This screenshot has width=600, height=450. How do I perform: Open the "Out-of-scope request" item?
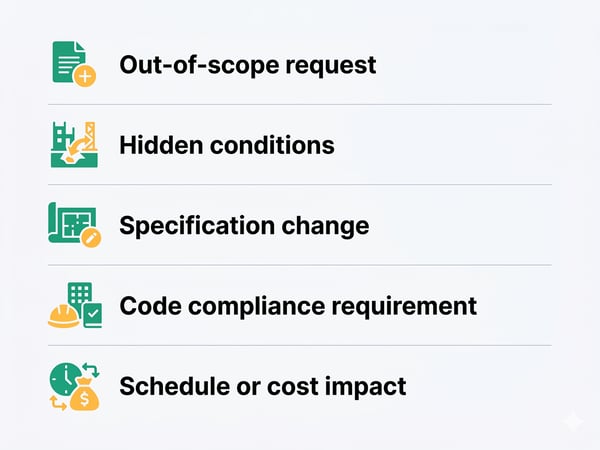pos(247,65)
